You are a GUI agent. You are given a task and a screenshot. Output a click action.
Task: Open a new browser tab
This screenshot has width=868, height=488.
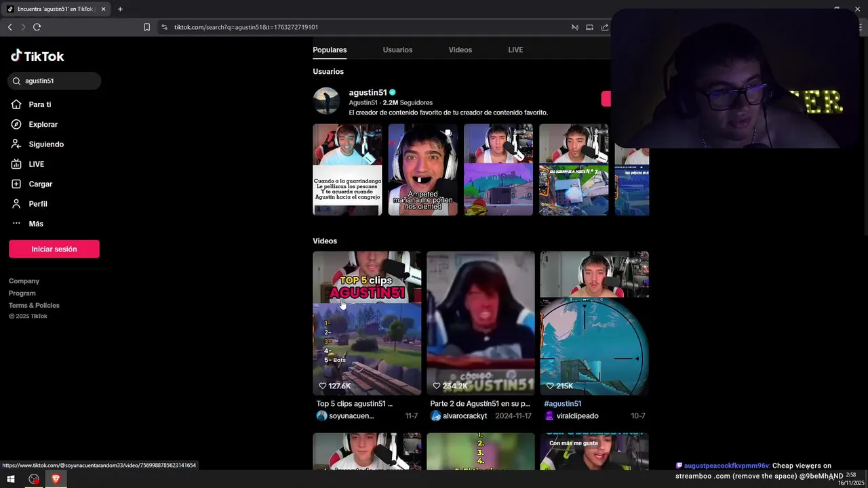click(120, 9)
